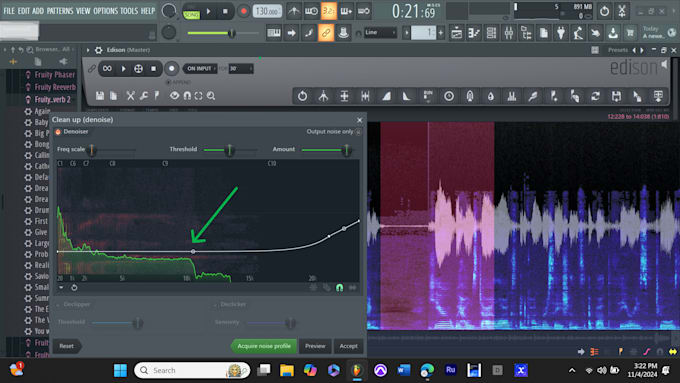Click the Preview button
This screenshot has width=680, height=383.
315,346
